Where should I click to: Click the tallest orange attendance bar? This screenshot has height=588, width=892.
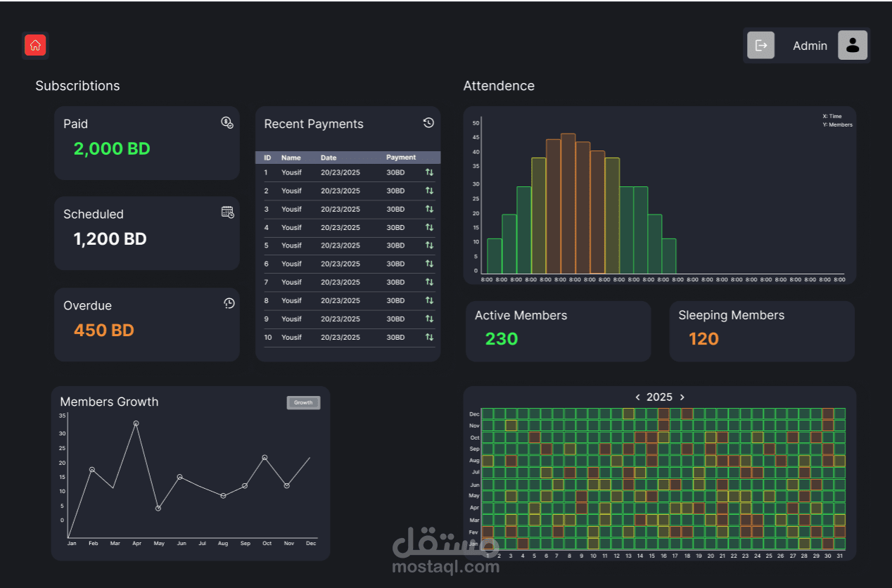pos(568,203)
